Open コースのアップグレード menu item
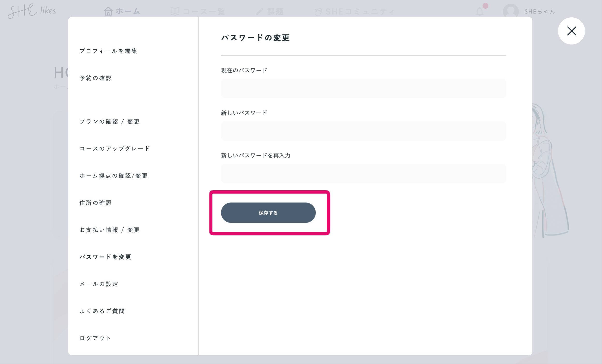The width and height of the screenshot is (602, 364). 115,149
